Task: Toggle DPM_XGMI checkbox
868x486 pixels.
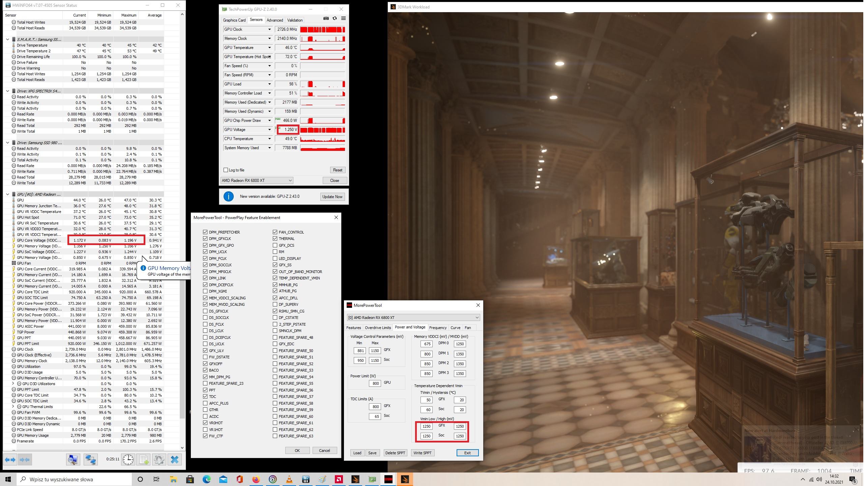Action: 205,291
